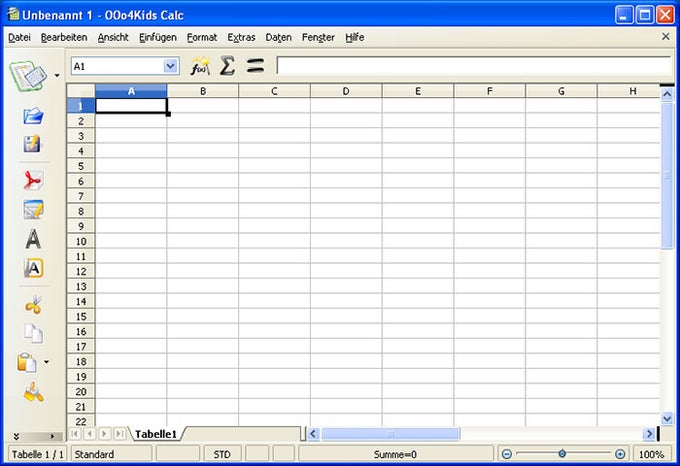Click the zoom slider handle

(x=562, y=453)
